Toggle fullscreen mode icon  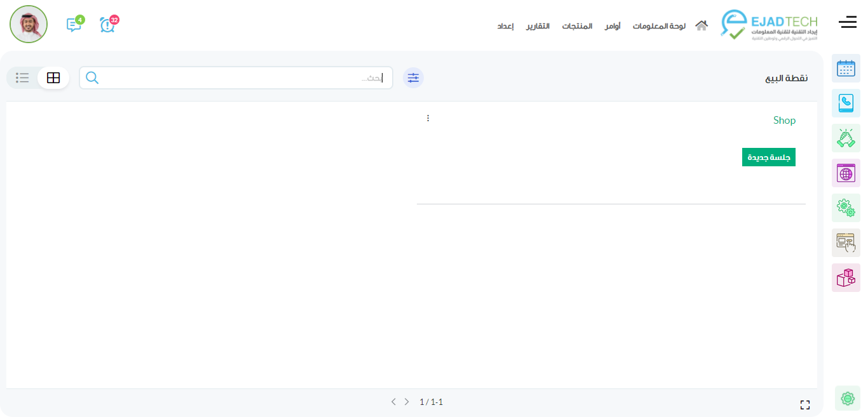805,405
